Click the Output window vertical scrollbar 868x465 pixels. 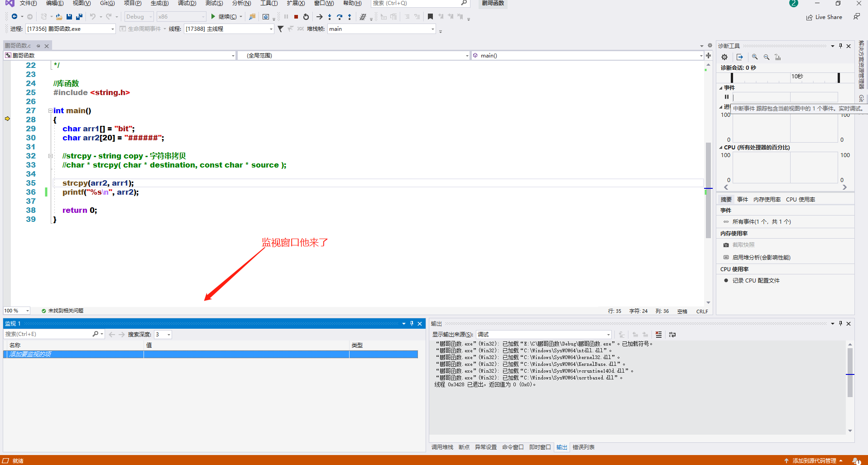point(850,372)
